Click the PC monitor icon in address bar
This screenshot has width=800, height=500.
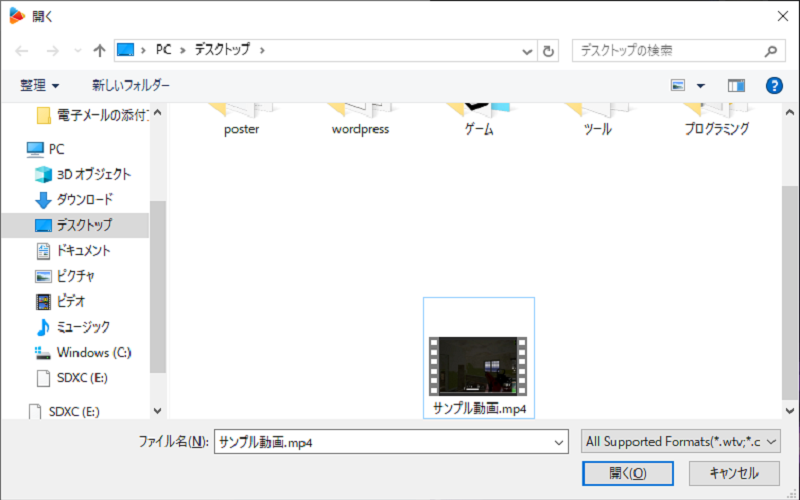[x=126, y=50]
